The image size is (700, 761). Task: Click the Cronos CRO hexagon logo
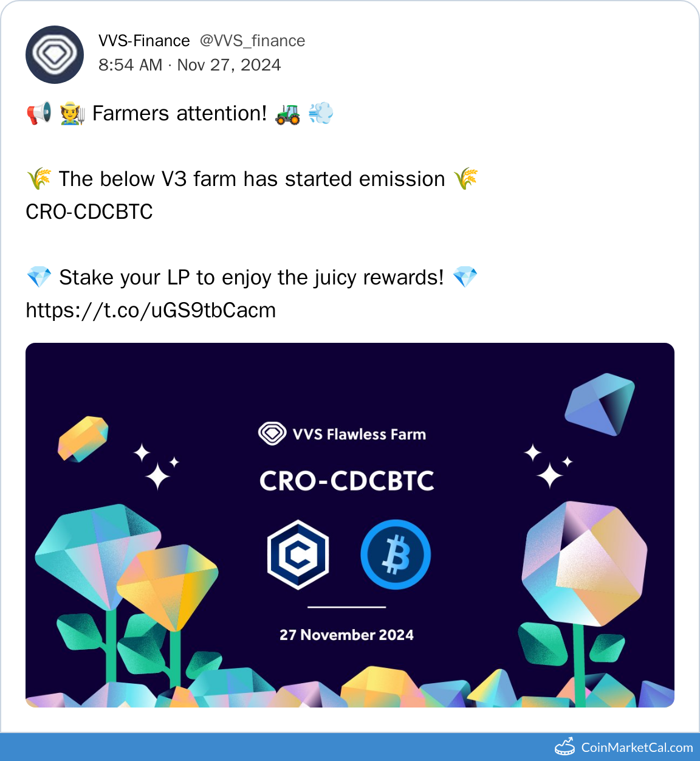[298, 554]
